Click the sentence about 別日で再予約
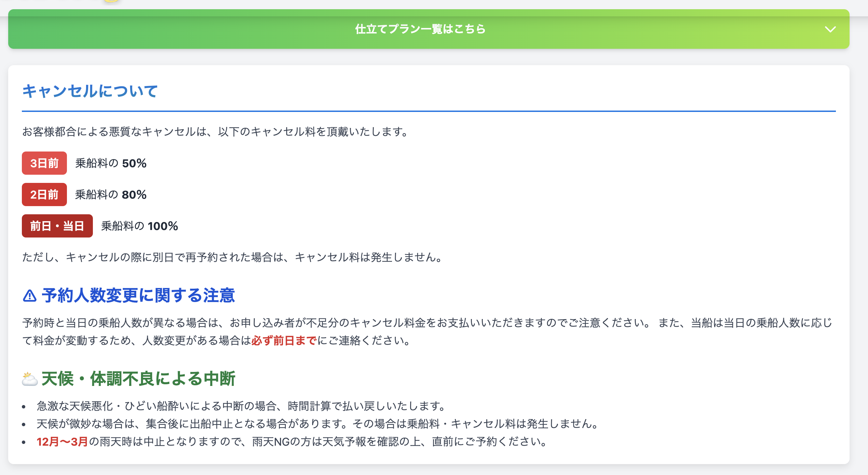This screenshot has height=475, width=868. 233,257
